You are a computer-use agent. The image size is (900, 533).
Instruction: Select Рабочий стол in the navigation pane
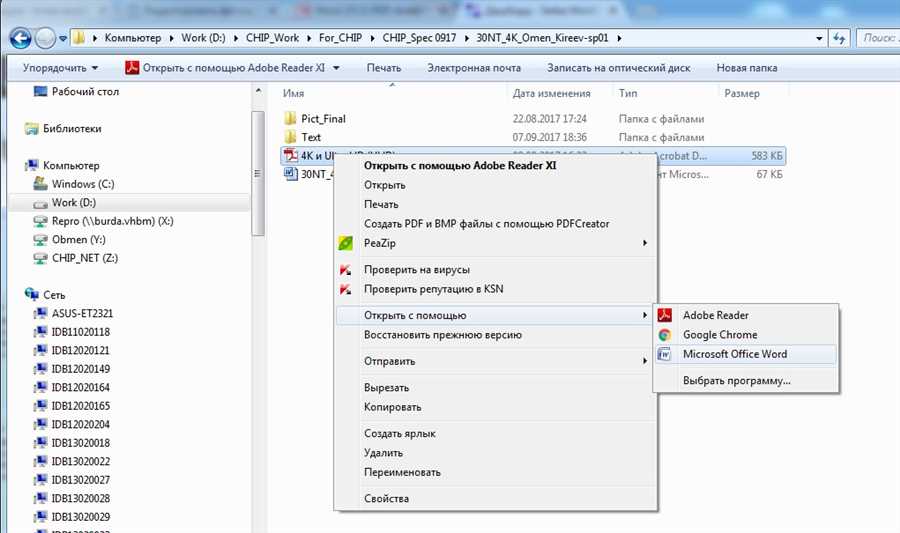click(85, 91)
